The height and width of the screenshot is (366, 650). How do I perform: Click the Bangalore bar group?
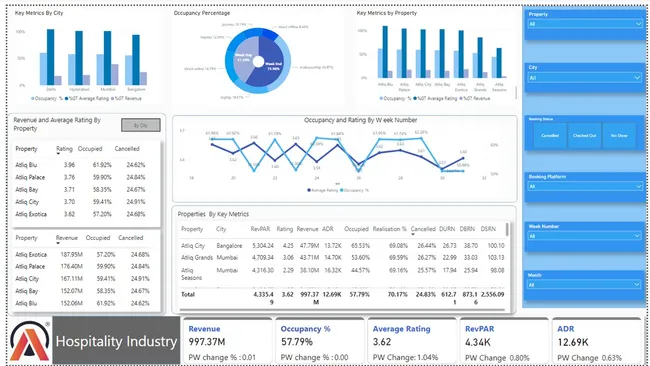136,60
